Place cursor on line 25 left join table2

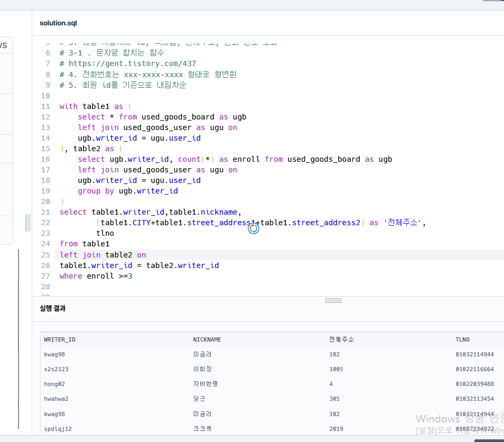tap(103, 255)
